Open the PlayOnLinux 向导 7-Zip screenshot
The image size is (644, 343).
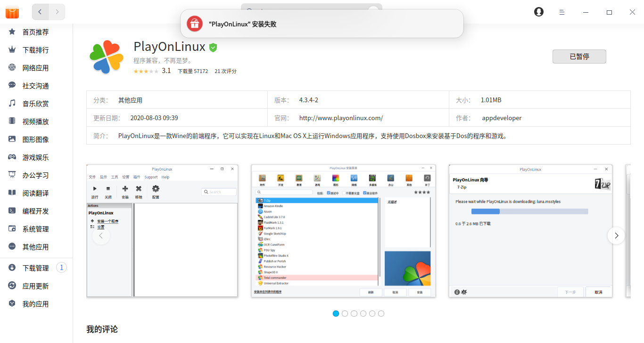[530, 231]
